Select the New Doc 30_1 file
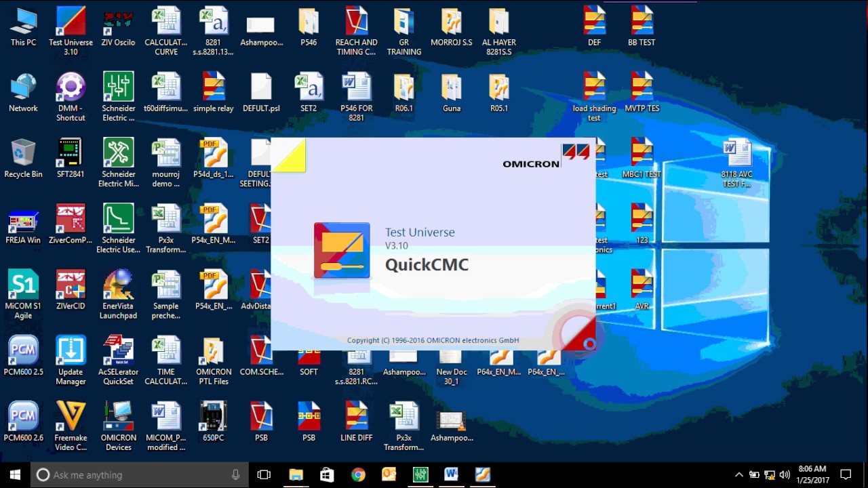868x488 pixels. [451, 367]
